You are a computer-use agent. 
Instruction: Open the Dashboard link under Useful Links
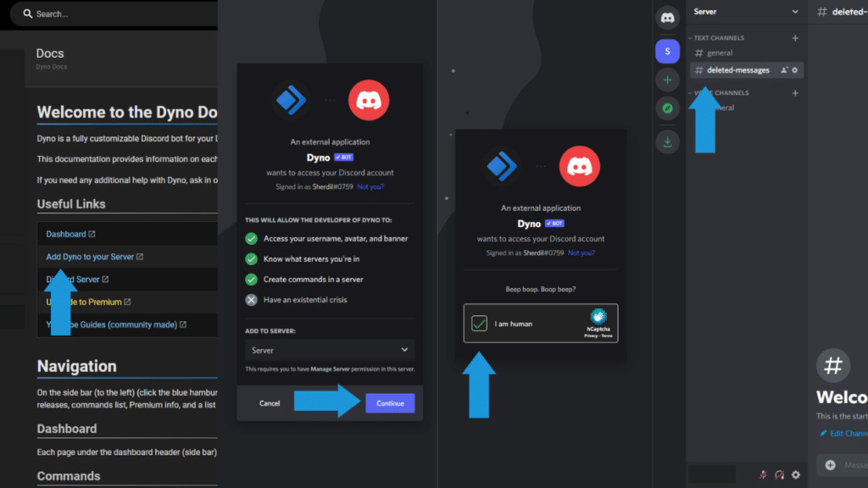(66, 234)
